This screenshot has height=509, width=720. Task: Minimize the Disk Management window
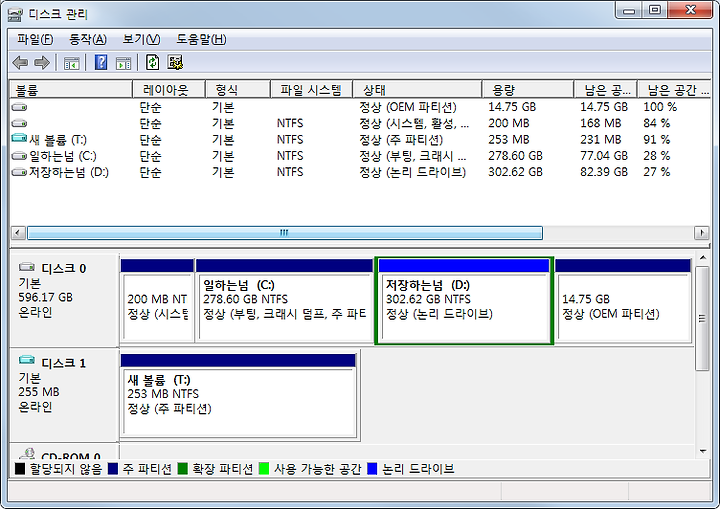tap(629, 11)
